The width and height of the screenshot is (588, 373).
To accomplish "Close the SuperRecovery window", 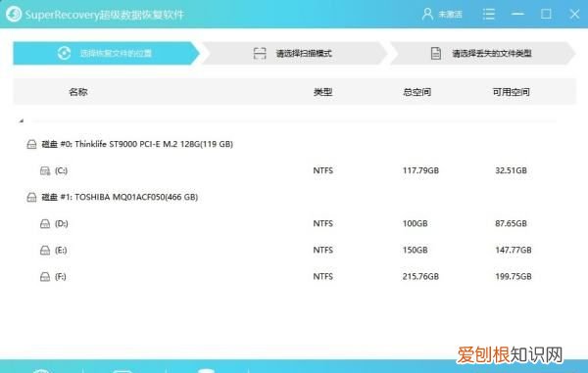I will tap(574, 15).
